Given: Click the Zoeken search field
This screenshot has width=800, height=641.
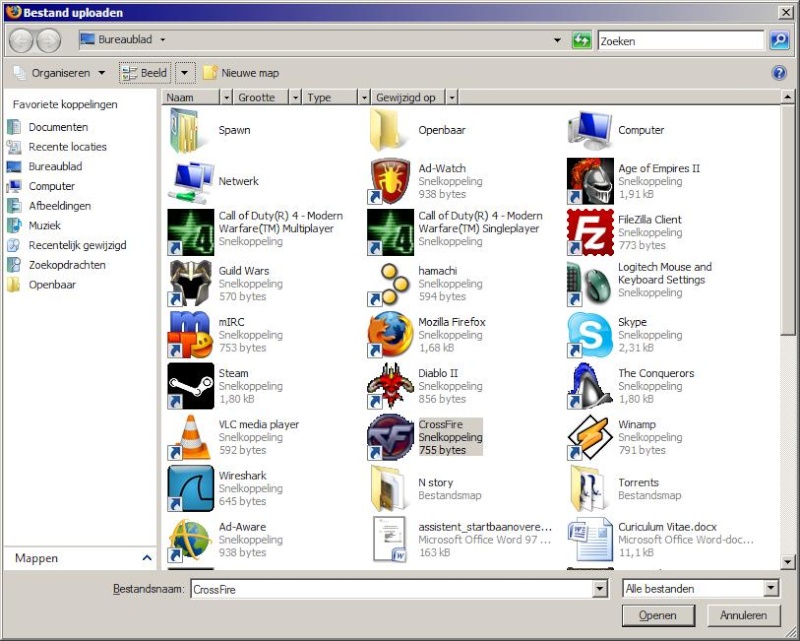Looking at the screenshot, I should [681, 40].
